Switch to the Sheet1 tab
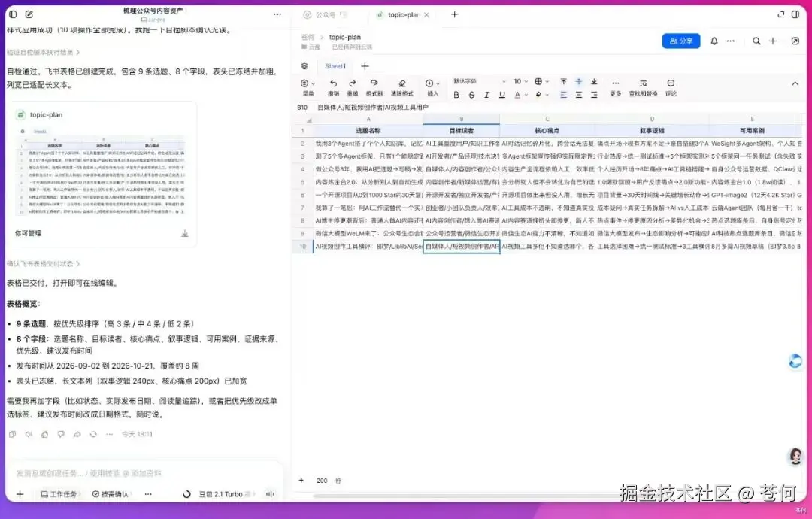The height and width of the screenshot is (519, 812). tap(335, 66)
